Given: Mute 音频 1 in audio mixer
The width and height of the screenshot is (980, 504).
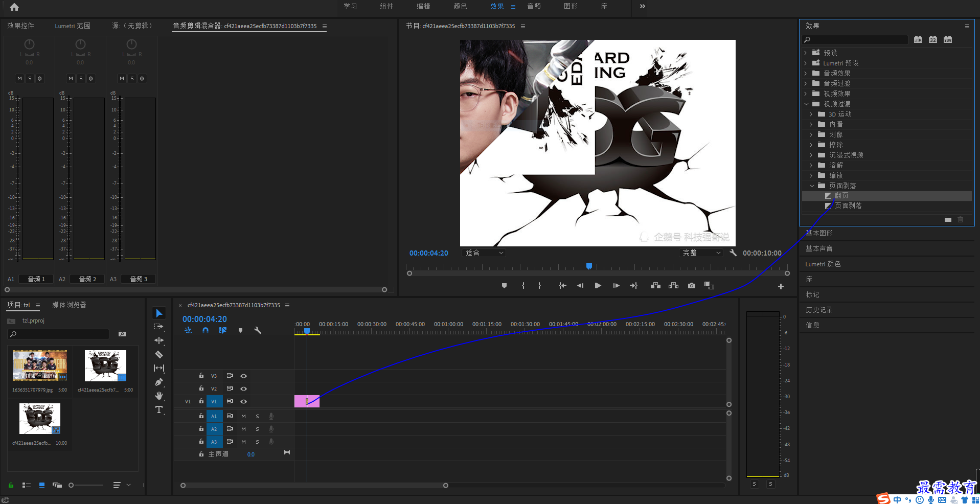Looking at the screenshot, I should click(x=19, y=78).
